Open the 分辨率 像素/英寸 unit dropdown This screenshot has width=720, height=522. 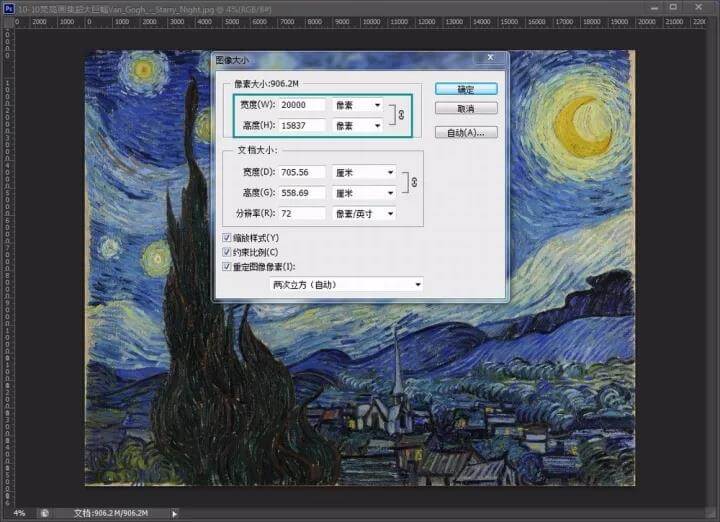point(364,213)
